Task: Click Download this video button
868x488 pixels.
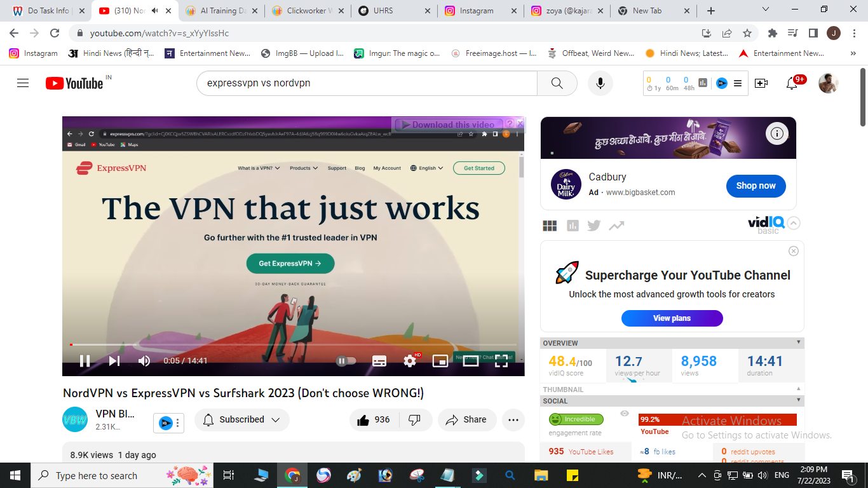Action: (x=448, y=125)
